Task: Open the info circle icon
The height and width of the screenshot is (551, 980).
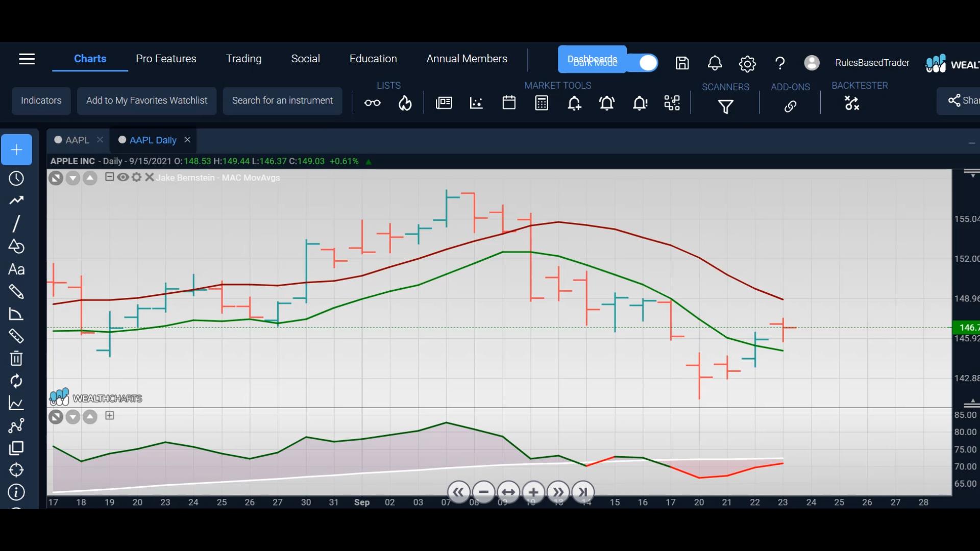Action: tap(16, 492)
